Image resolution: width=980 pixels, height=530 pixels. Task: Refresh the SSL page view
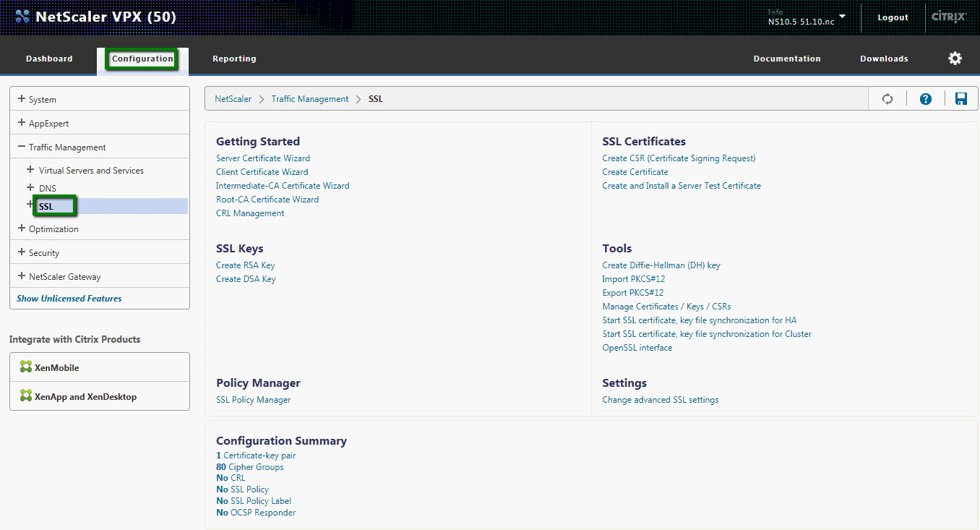(x=887, y=98)
